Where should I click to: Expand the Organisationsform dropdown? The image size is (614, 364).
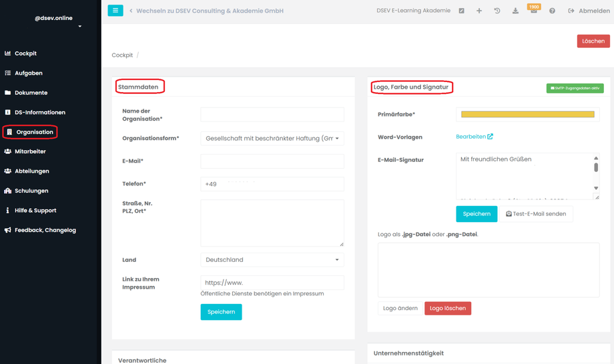click(x=272, y=139)
